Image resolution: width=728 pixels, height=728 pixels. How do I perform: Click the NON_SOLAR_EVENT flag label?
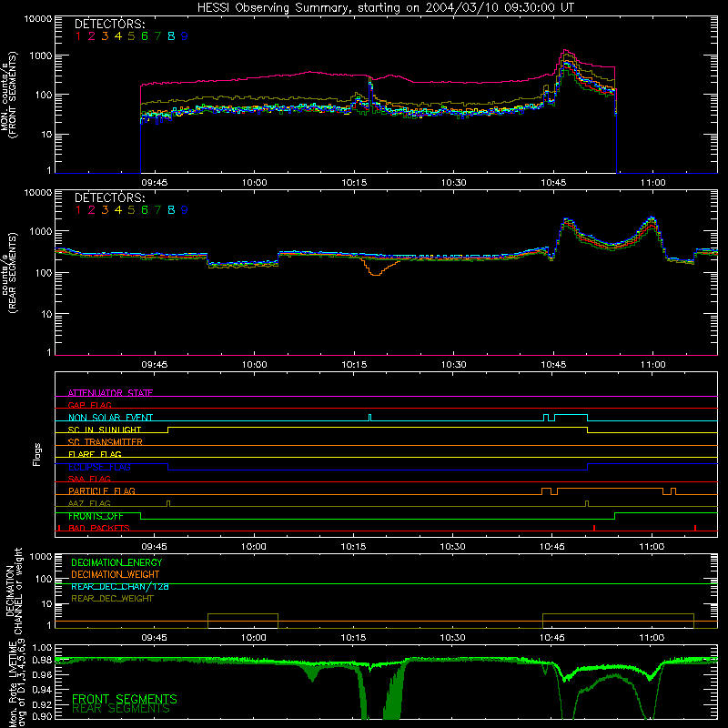click(x=110, y=417)
